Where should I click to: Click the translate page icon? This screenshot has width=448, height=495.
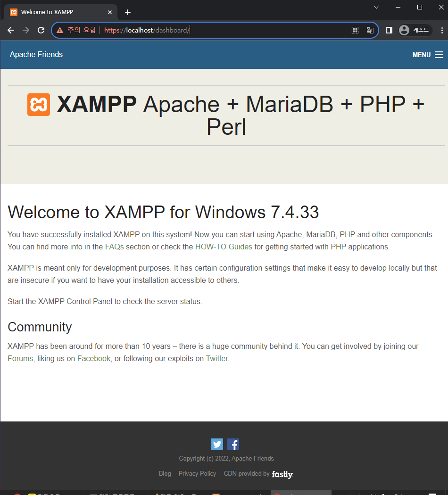point(370,30)
